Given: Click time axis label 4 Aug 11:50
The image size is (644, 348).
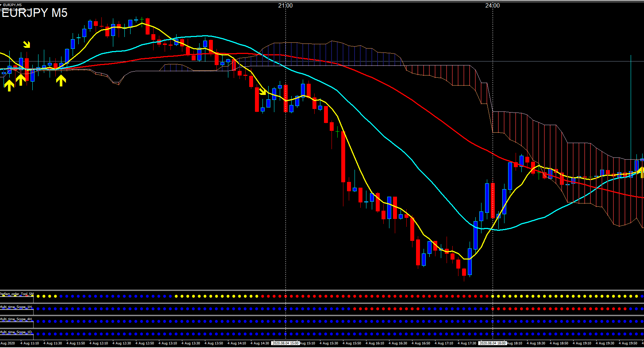Looking at the screenshot, I should [76, 343].
